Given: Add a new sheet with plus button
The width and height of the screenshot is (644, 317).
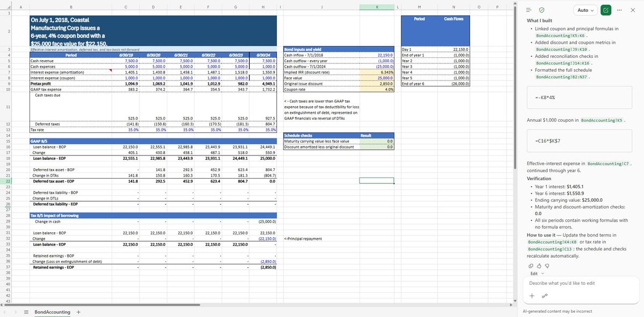Looking at the screenshot, I should point(79,312).
